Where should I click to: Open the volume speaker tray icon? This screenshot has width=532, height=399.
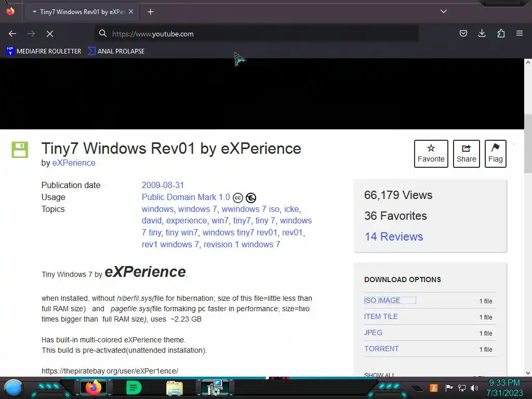point(474,388)
